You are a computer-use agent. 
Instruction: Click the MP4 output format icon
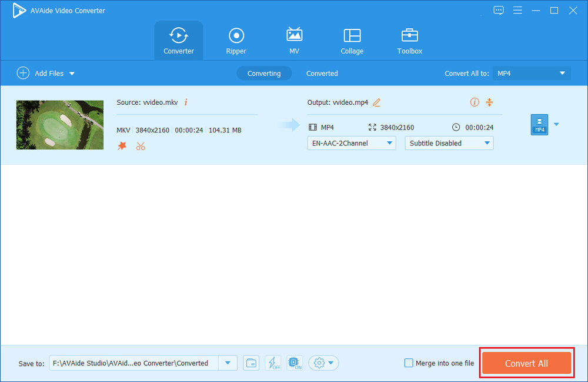(539, 125)
